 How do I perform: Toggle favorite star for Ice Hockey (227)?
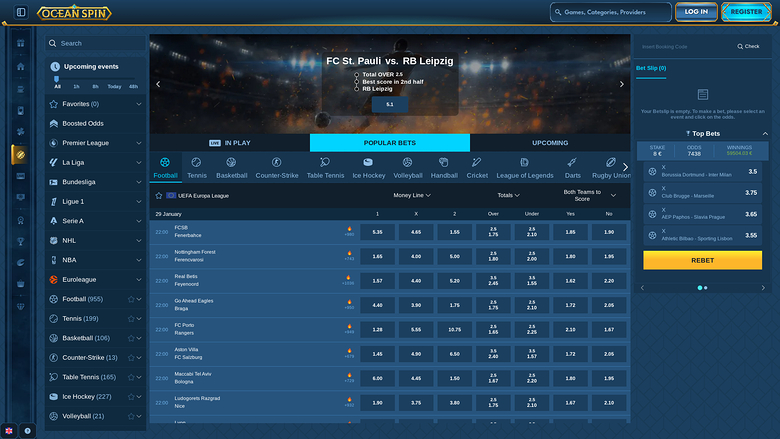click(x=131, y=397)
